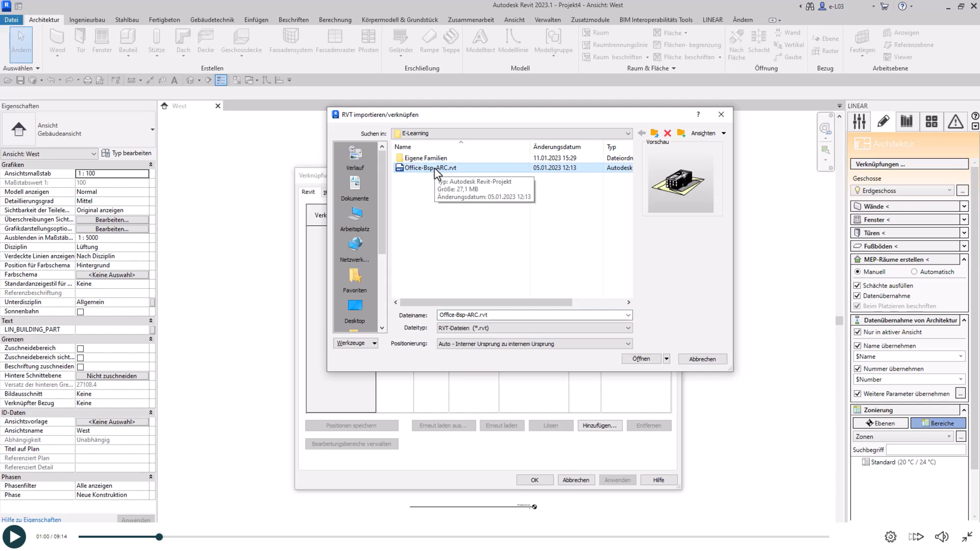
Task: Toggle Zuschneidebereich checkbox
Action: [x=80, y=349]
